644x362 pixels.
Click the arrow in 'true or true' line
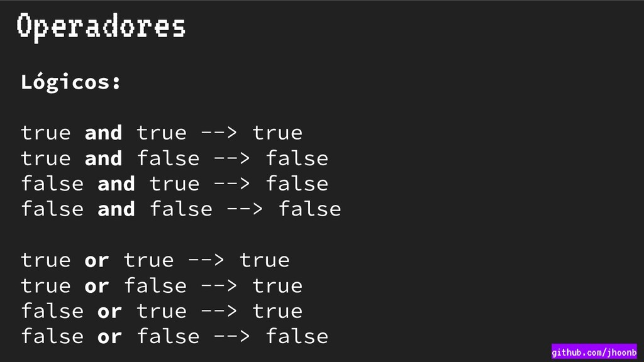click(206, 261)
